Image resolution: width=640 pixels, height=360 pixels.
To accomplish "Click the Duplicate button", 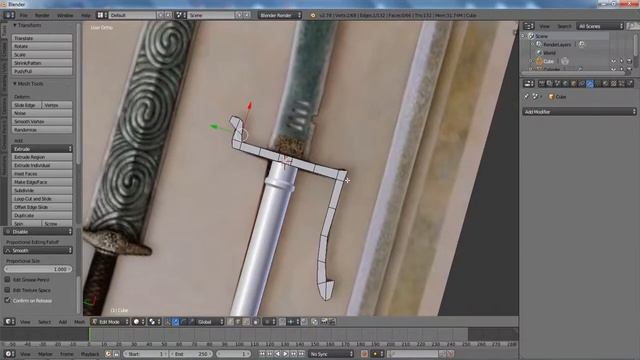I will (x=42, y=215).
